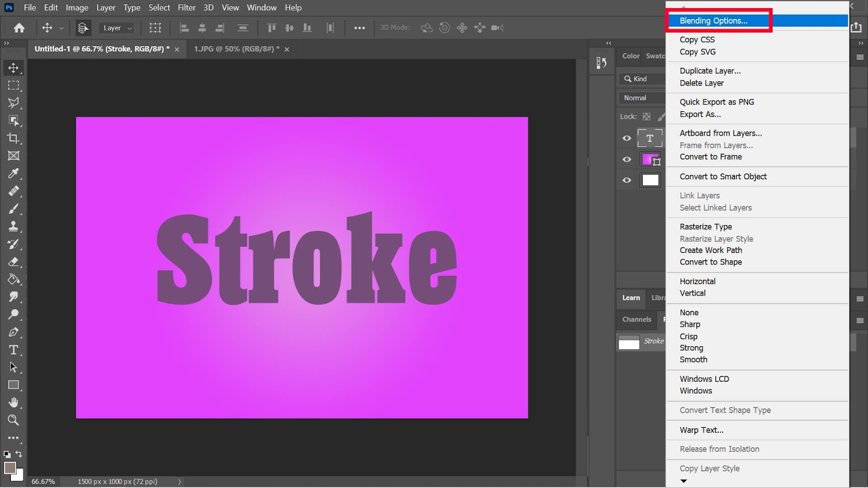The width and height of the screenshot is (868, 488).
Task: Toggle lock transparent pixels
Action: click(x=647, y=117)
